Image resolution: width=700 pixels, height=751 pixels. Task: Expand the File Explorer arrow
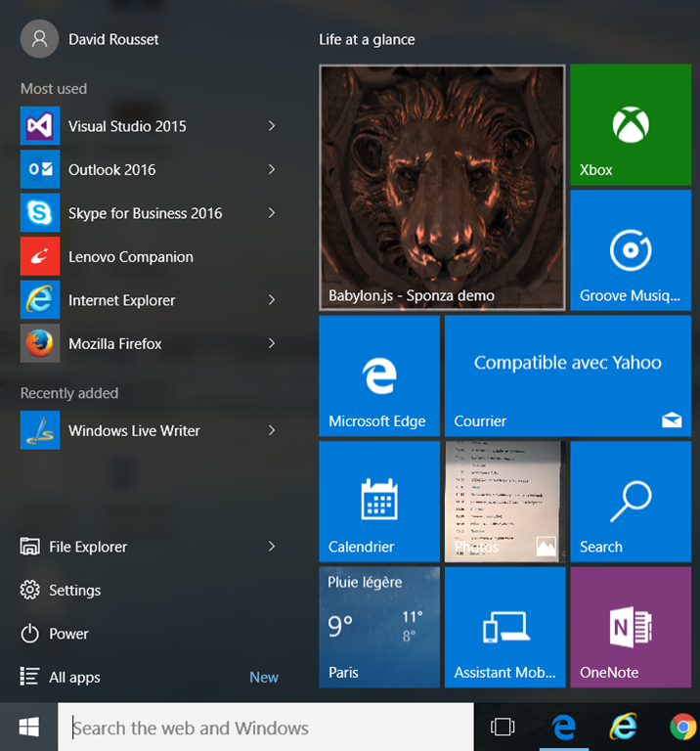(272, 547)
